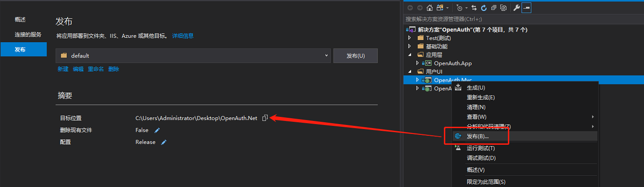Click the 详细信息 link
Screen dimensions: 644x187
(x=183, y=36)
